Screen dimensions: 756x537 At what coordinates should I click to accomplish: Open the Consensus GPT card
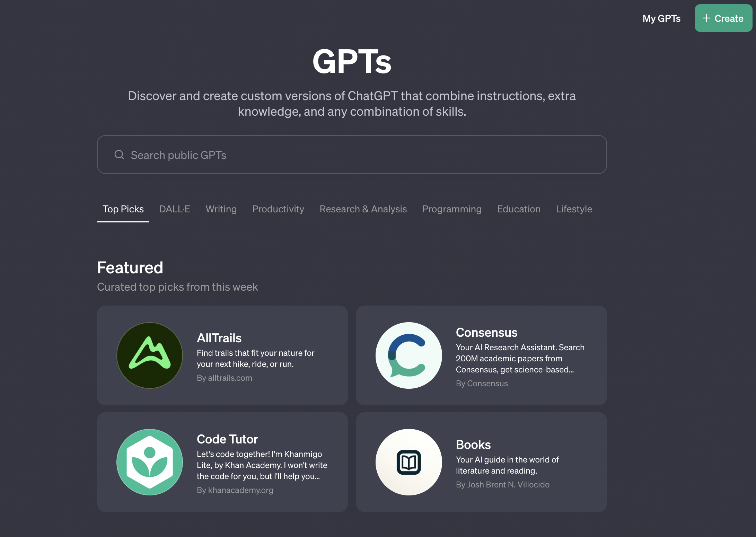(481, 356)
